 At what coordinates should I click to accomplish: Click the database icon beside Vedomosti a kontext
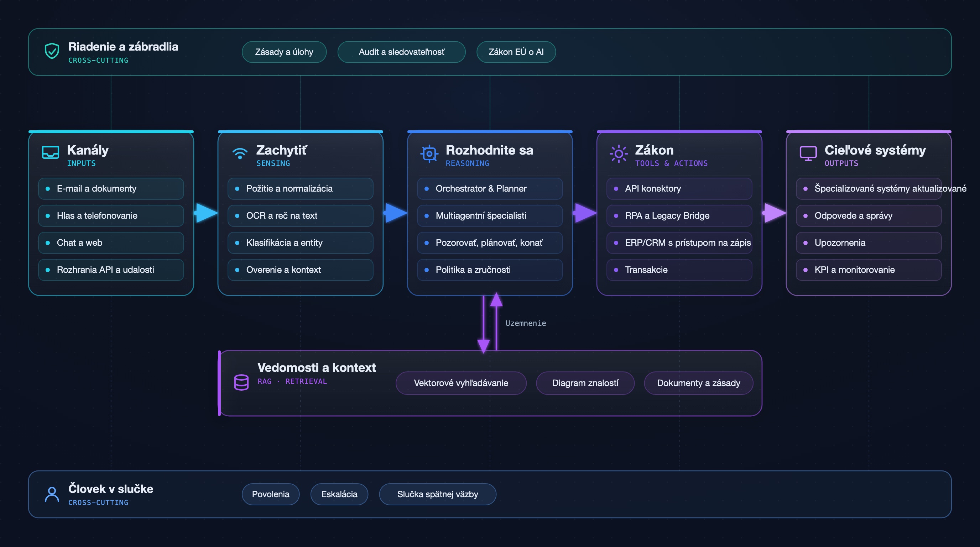pos(241,382)
